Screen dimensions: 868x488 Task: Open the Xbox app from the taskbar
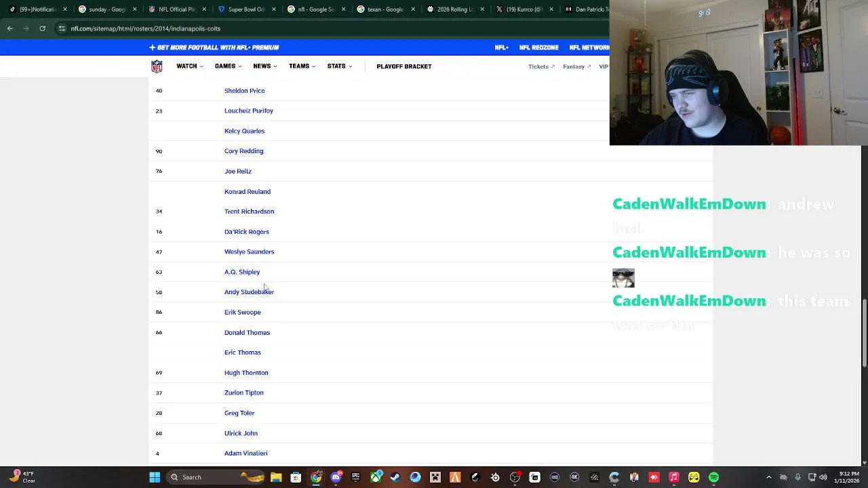(376, 477)
